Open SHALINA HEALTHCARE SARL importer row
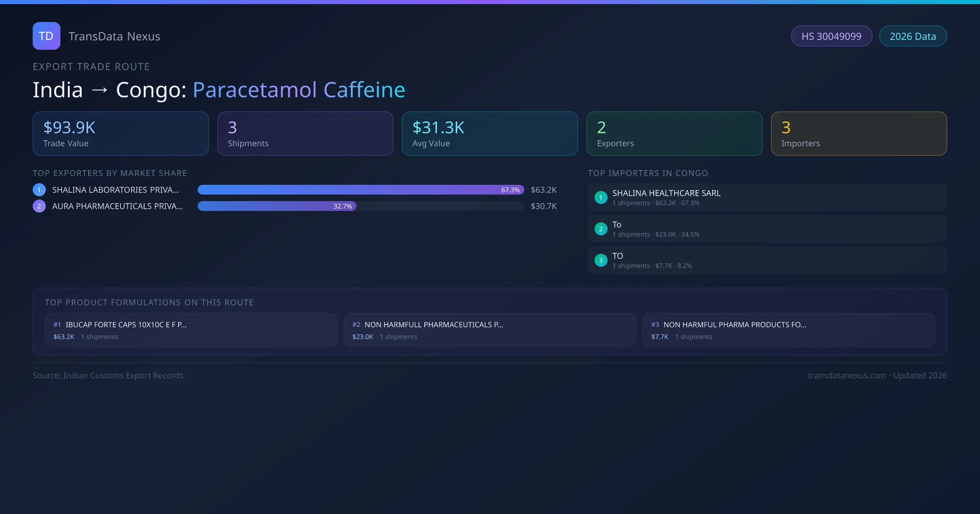 (x=767, y=197)
